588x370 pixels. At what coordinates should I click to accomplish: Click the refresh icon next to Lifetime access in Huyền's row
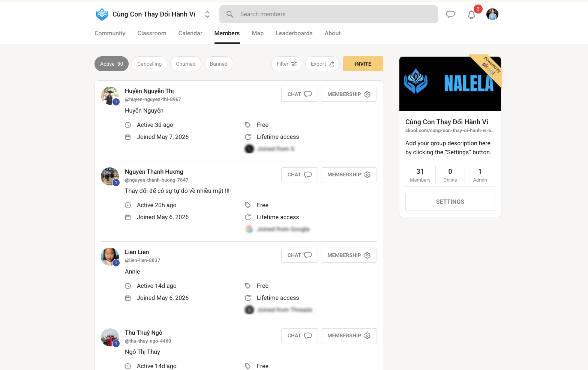248,137
